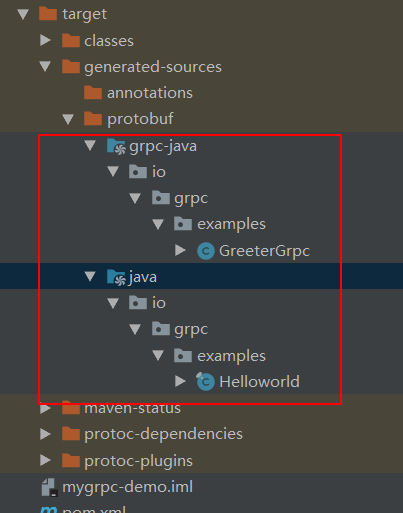Screen dimensions: 403x513
Task: Click the protoc-plugins folder icon
Action: 71,461
